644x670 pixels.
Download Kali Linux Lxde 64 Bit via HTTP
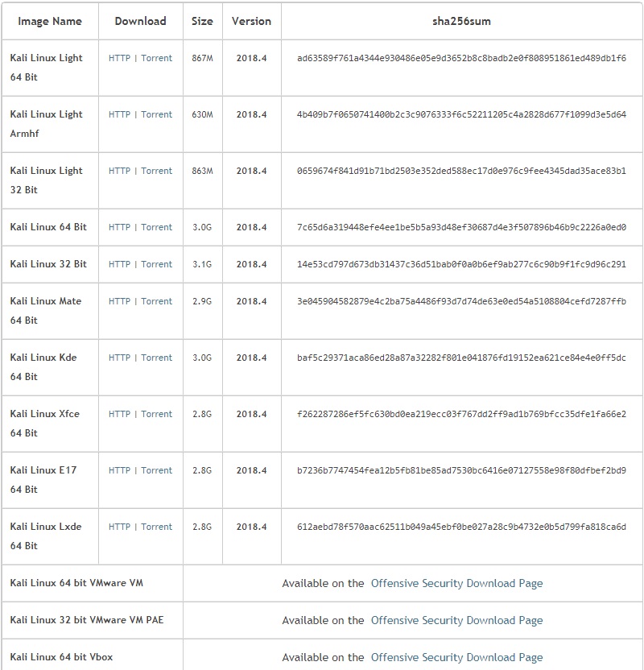119,527
